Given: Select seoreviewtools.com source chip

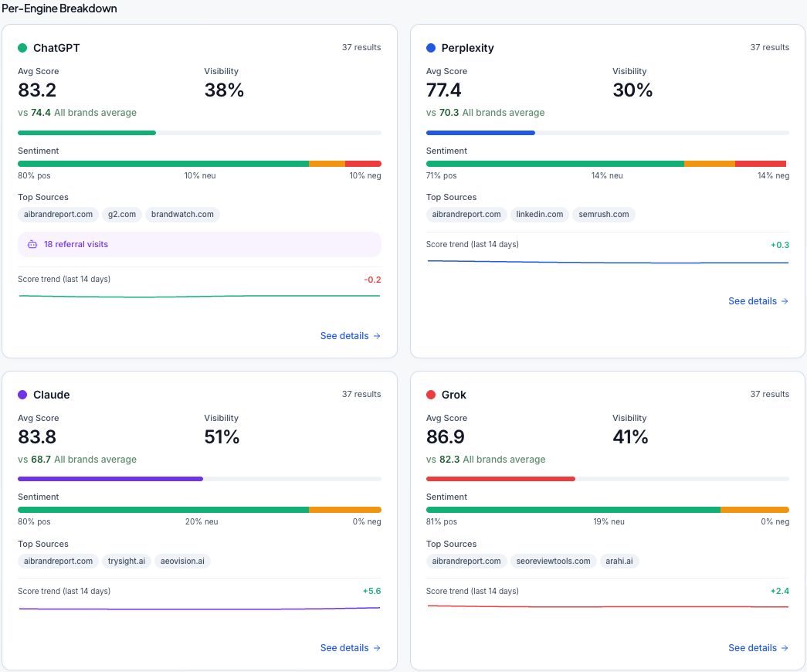Looking at the screenshot, I should [553, 561].
